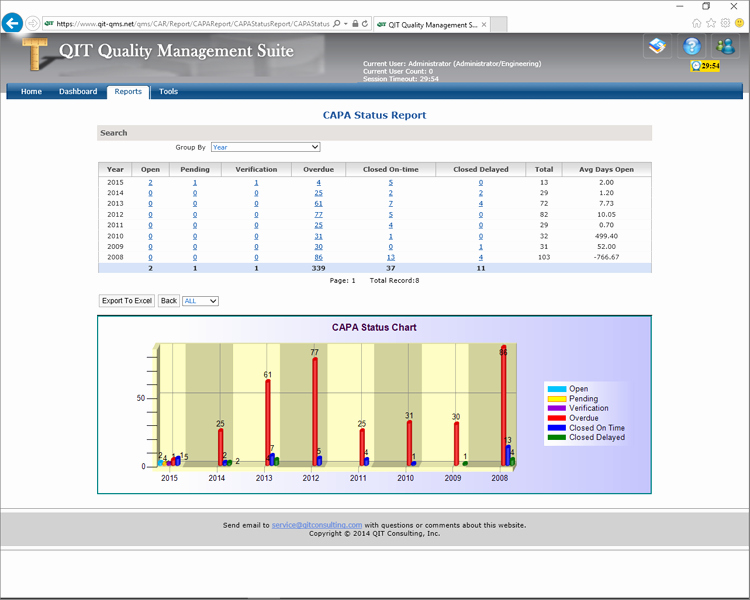Open 2013 Closed Delayed link 4
This screenshot has width=750, height=600.
tap(481, 203)
